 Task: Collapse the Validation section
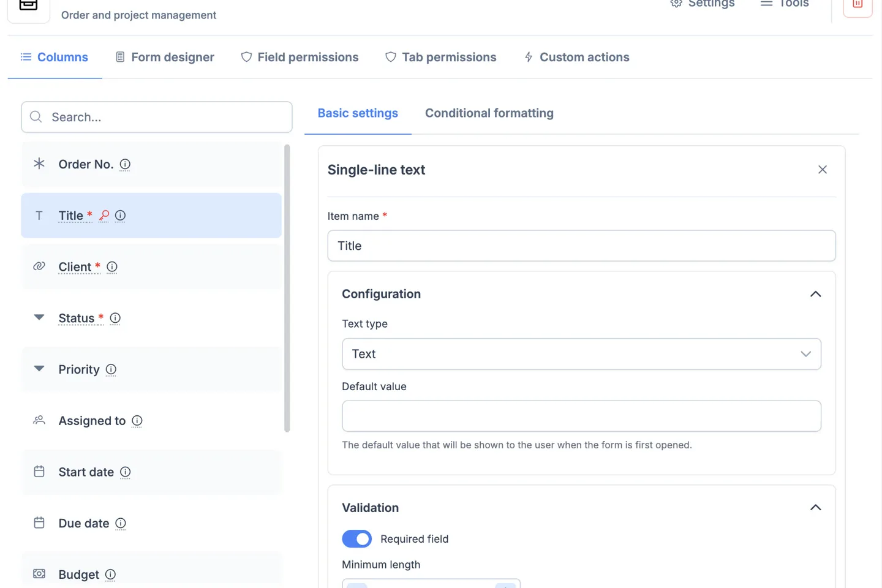(815, 507)
